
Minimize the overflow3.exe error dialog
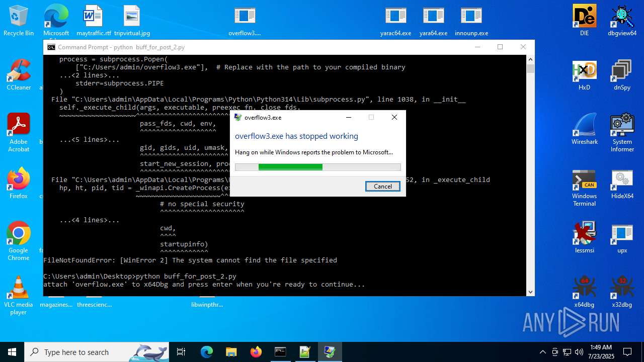point(349,117)
